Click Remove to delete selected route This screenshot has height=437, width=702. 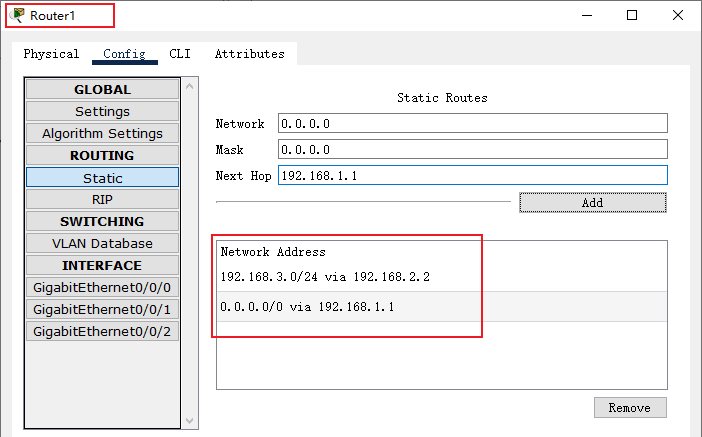point(629,407)
